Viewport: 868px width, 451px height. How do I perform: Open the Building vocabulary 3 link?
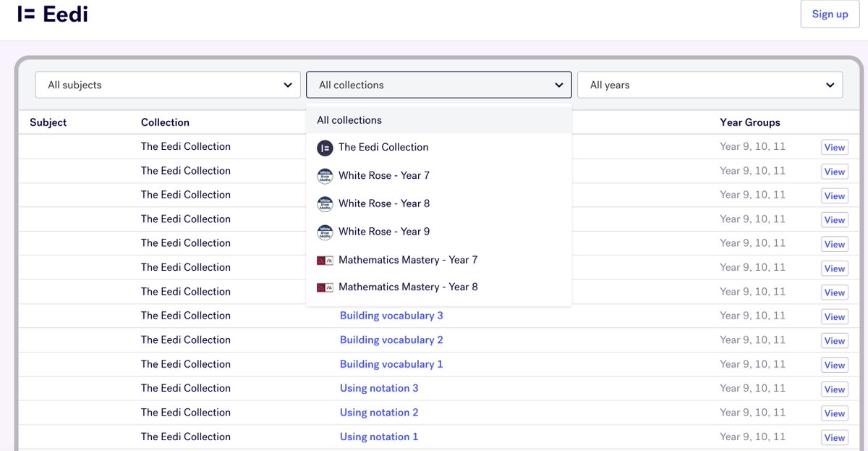click(x=391, y=316)
